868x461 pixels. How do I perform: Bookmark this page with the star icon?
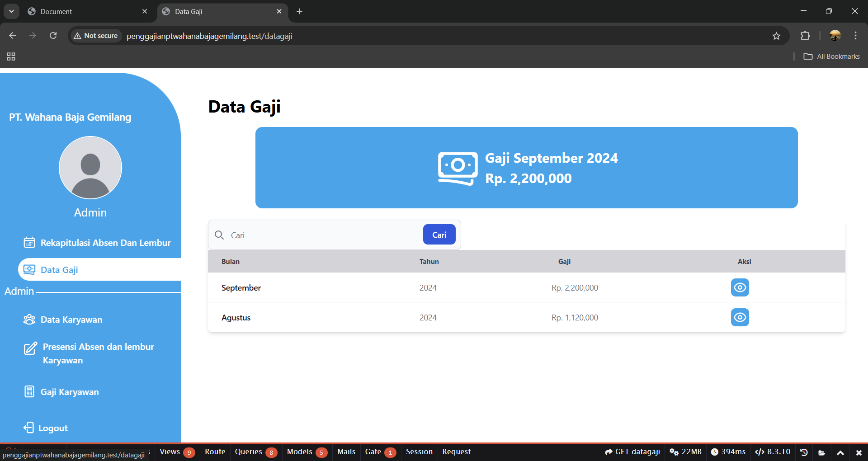[776, 36]
